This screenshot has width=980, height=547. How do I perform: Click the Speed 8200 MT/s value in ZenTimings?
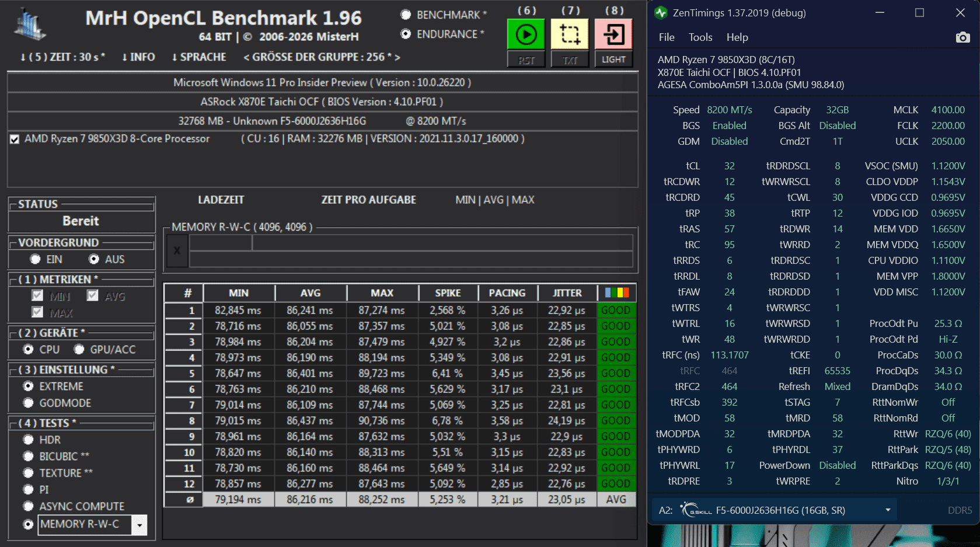coord(730,110)
